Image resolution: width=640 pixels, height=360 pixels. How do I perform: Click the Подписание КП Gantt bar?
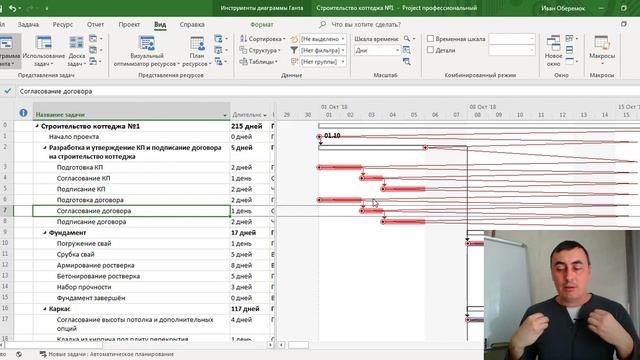[404, 189]
